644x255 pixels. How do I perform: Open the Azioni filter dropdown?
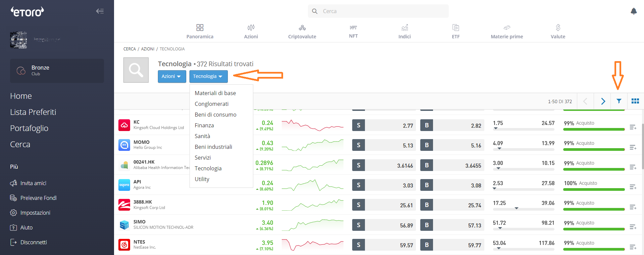172,76
